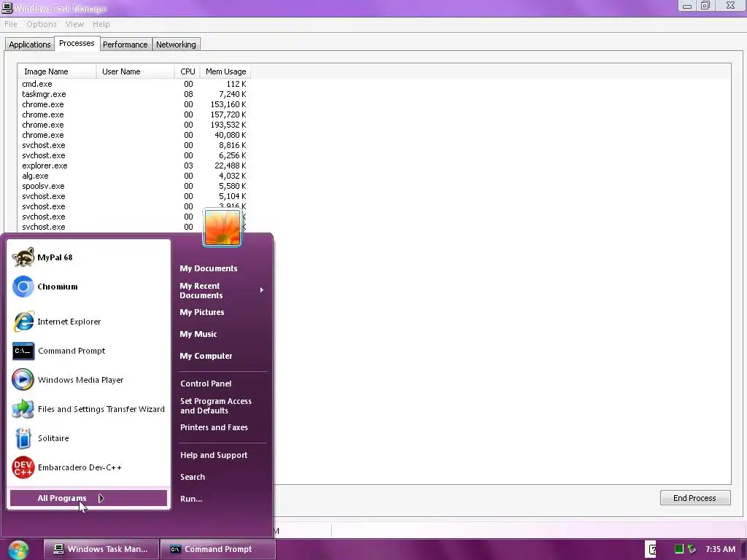Open Embarcadero Dev-C++ red icon

pos(23,467)
